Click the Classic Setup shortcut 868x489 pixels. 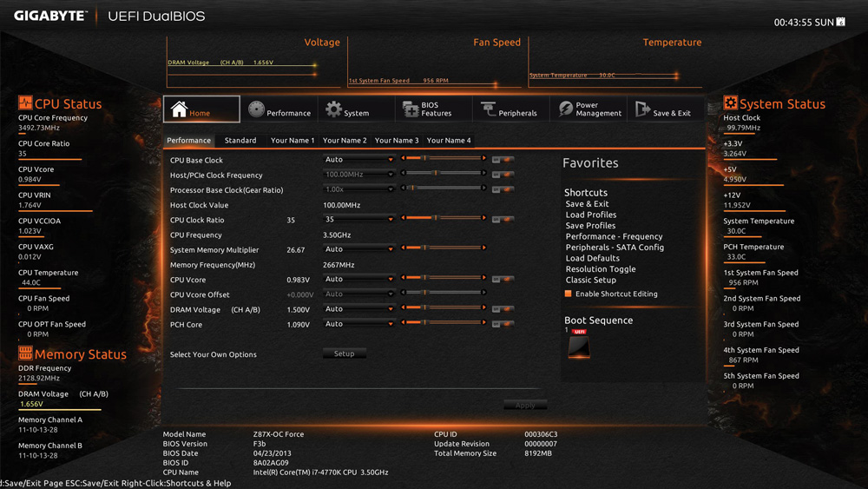coord(590,280)
